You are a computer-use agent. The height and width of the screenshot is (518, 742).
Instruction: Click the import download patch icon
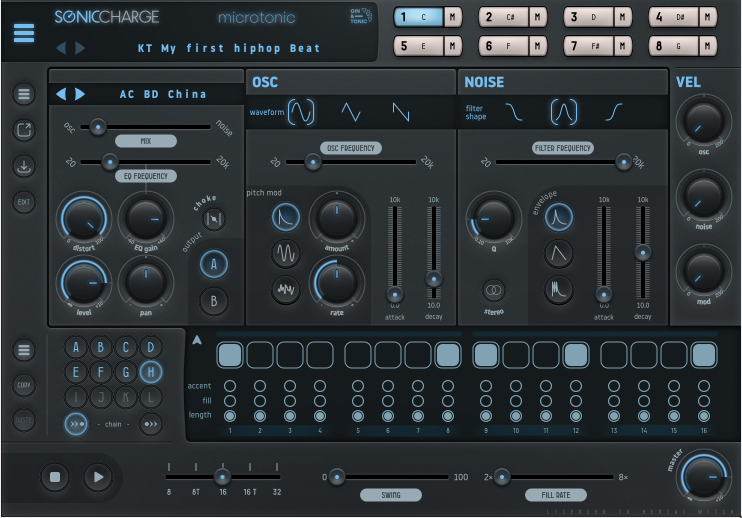click(x=24, y=166)
